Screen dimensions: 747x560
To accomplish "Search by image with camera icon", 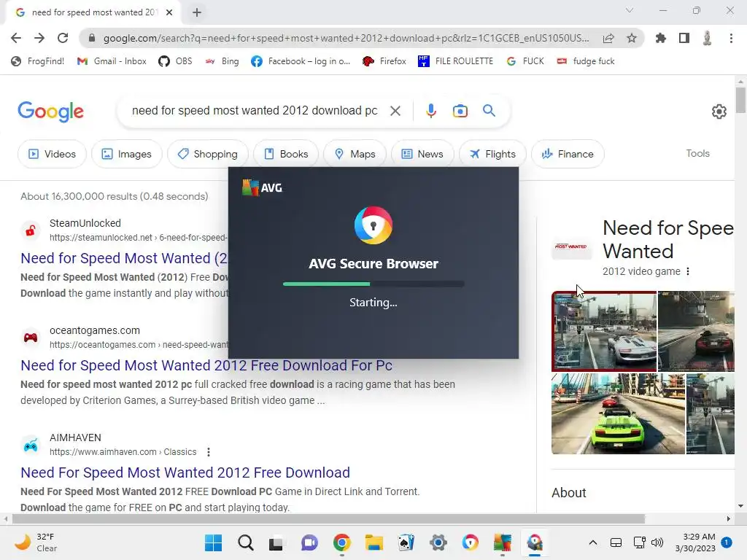I will point(460,111).
